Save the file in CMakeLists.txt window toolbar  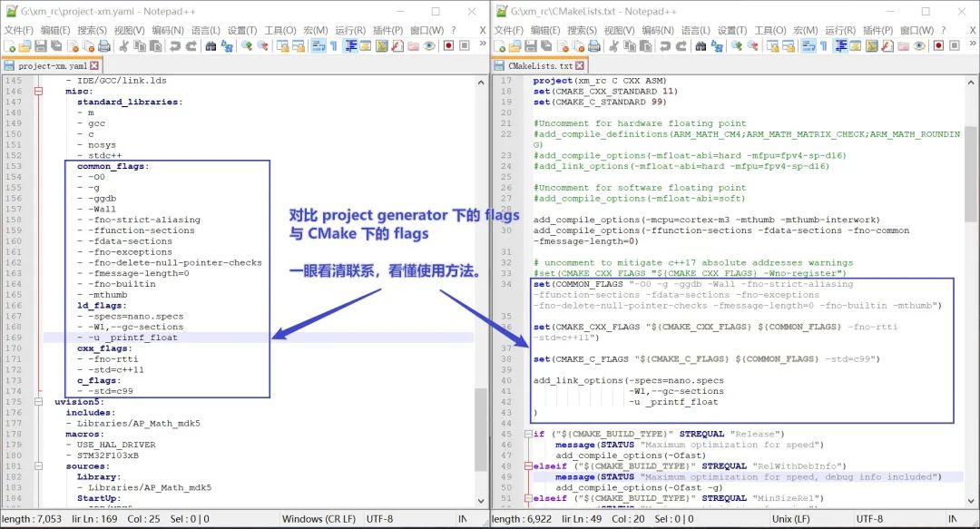coord(531,45)
